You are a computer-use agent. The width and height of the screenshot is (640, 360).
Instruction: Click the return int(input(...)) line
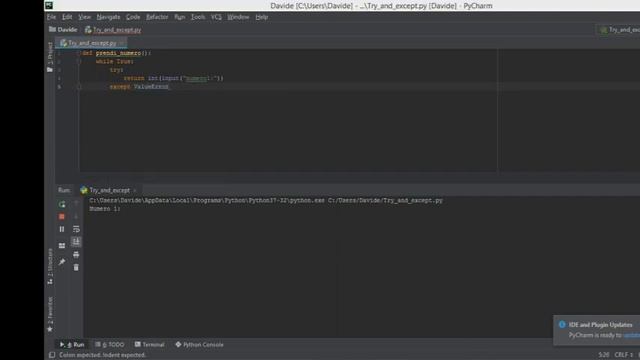click(173, 78)
